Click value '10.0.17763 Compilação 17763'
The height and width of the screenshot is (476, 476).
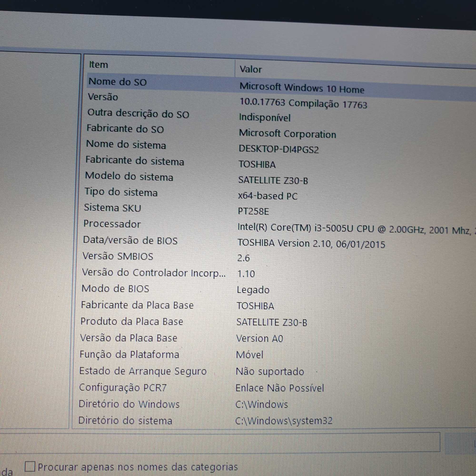(x=303, y=104)
